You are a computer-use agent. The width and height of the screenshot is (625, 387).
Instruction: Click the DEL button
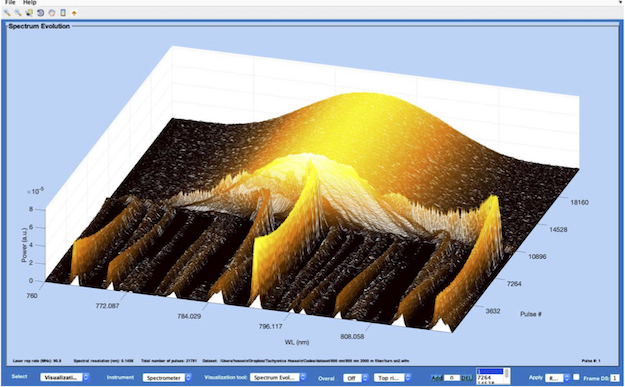[x=467, y=377]
